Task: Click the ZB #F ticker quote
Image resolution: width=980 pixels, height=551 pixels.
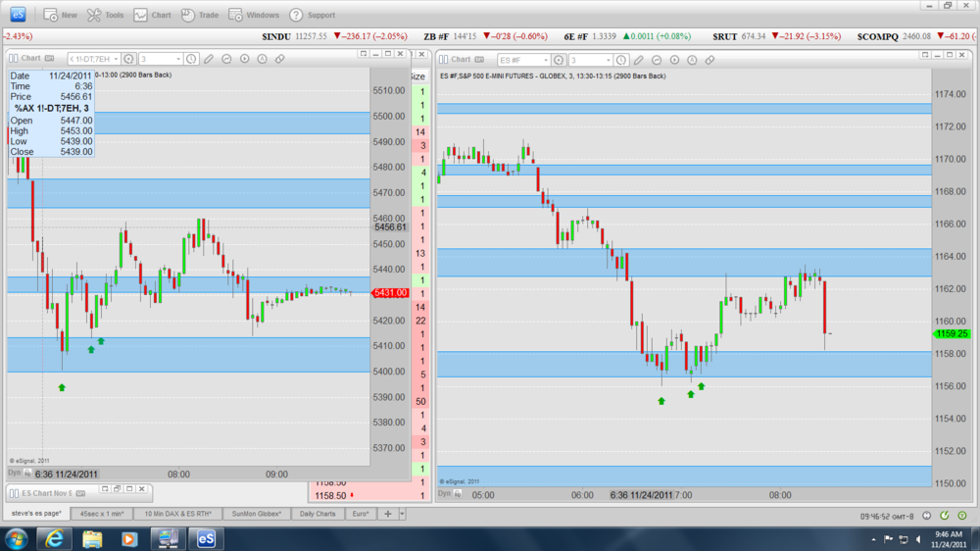Action: (485, 36)
